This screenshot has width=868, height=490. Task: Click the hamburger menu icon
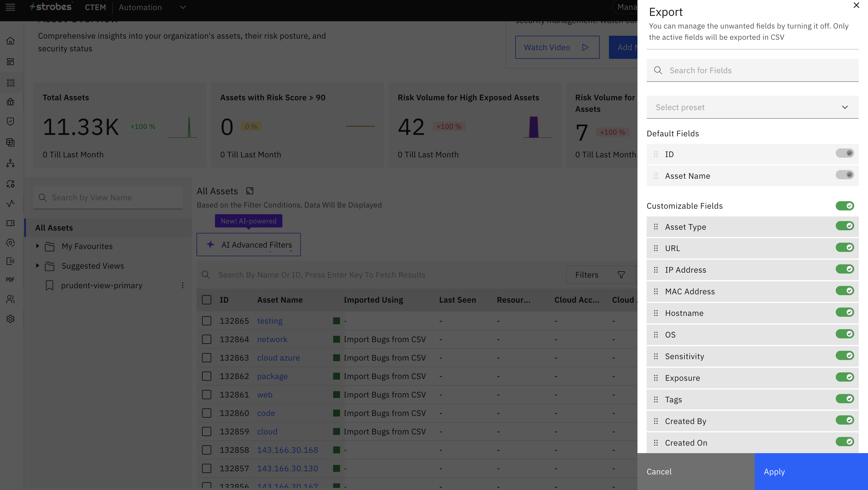point(10,7)
